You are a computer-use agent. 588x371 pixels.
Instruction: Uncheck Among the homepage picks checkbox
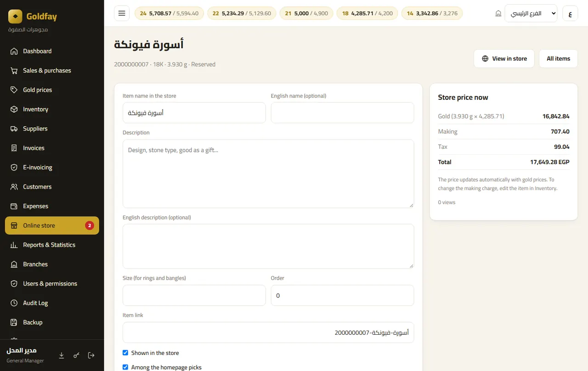tap(125, 367)
